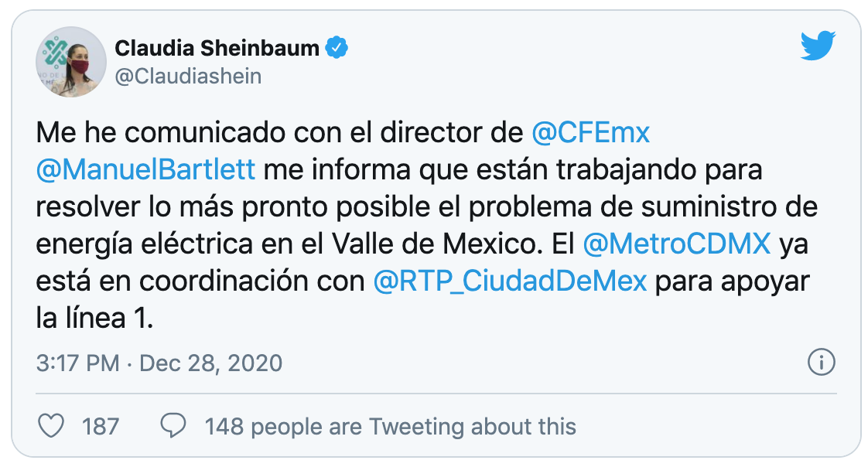Screen dimensions: 868x467
Task: Open the @CFEmx mention
Action: pyautogui.click(x=591, y=134)
